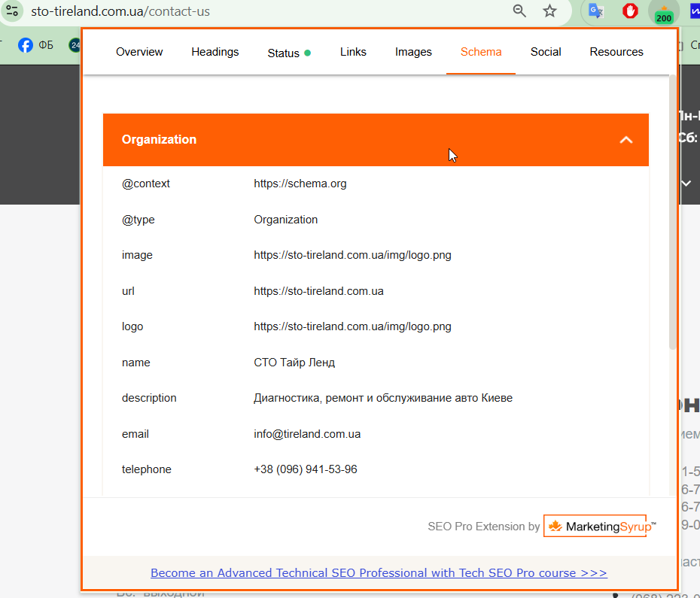Click the MarketingSyrup logo
This screenshot has width=700, height=598.
(x=600, y=526)
